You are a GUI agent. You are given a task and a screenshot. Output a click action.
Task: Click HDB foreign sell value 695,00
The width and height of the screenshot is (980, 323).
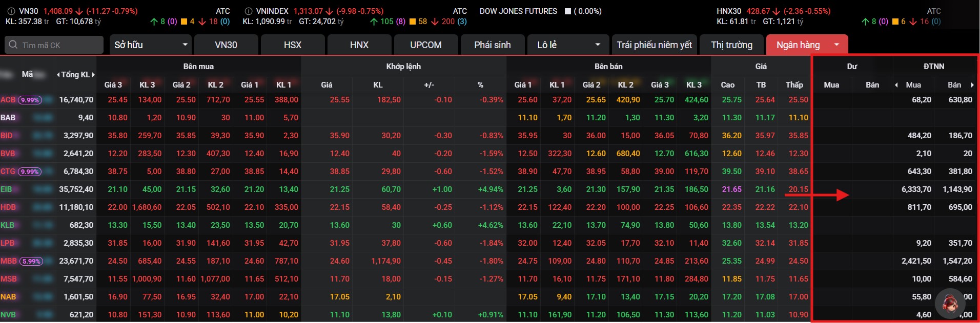point(960,207)
